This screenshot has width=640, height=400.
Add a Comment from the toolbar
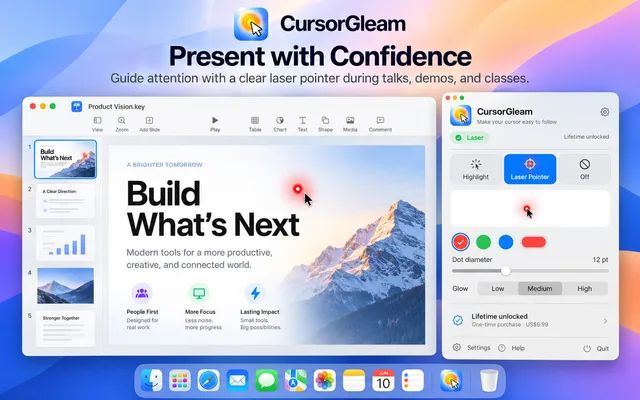coord(380,124)
